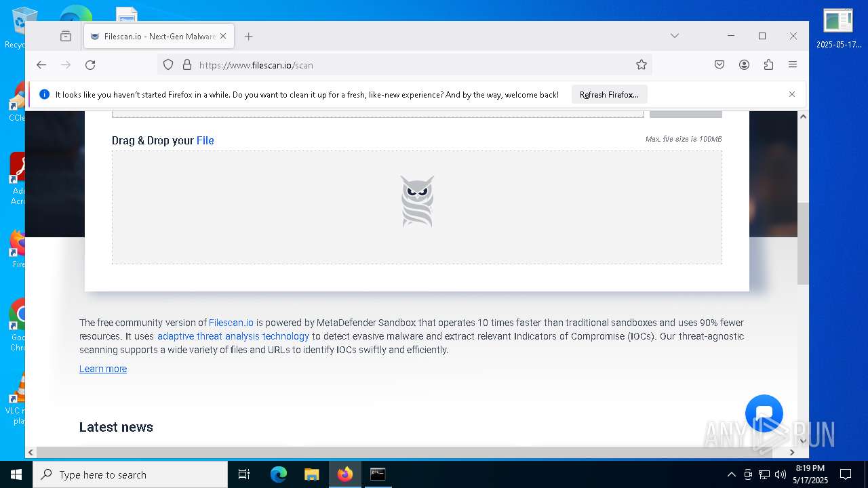Image resolution: width=868 pixels, height=488 pixels.
Task: Open Save to Pocket
Action: (x=719, y=65)
